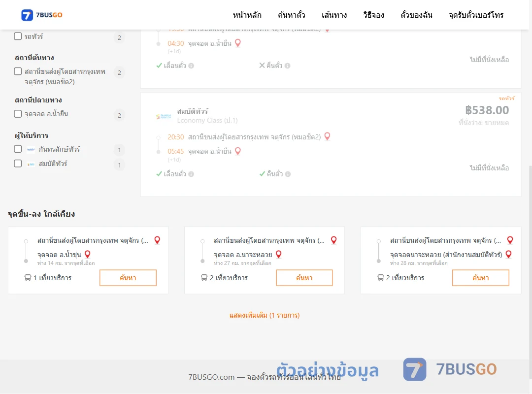Image resolution: width=532 pixels, height=394 pixels.
Task: Open ตั๋วของฉัน in top navigation
Action: (416, 15)
